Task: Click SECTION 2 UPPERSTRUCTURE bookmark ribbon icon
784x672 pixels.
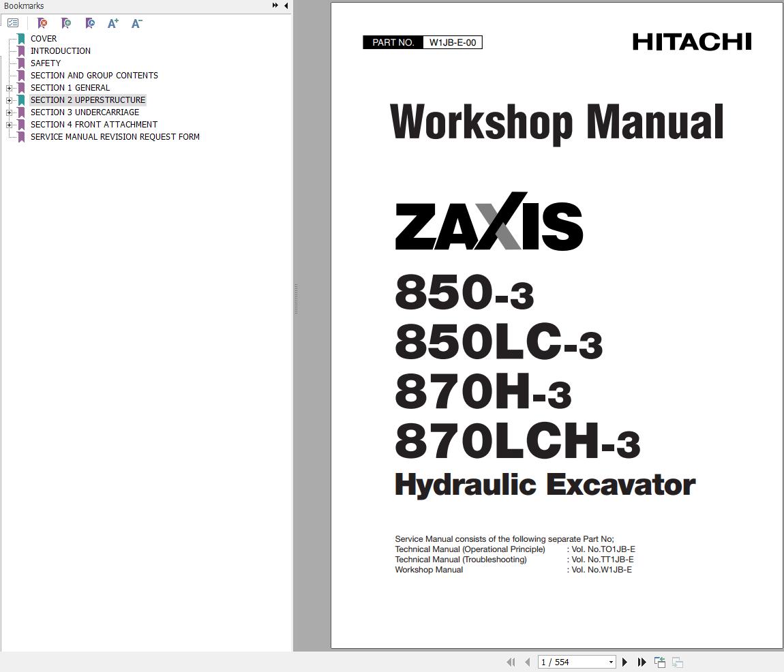Action: [22, 100]
